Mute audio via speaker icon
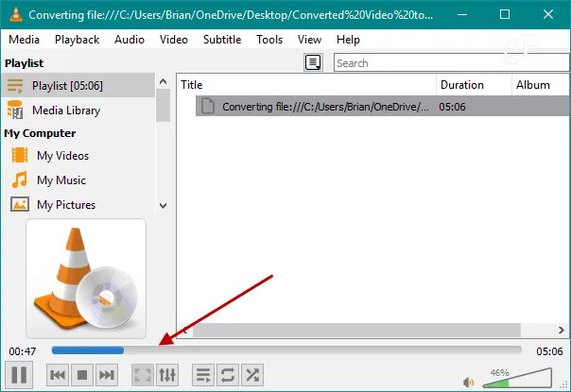571x392 pixels. point(468,382)
